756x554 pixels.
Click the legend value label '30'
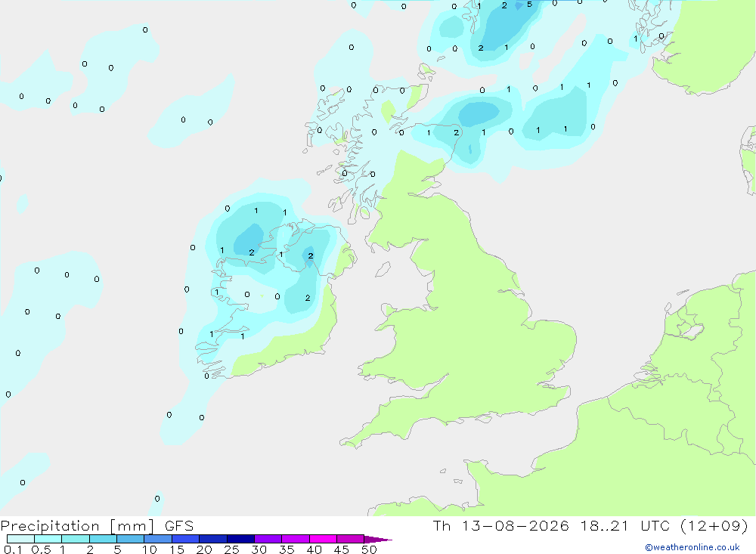(259, 549)
